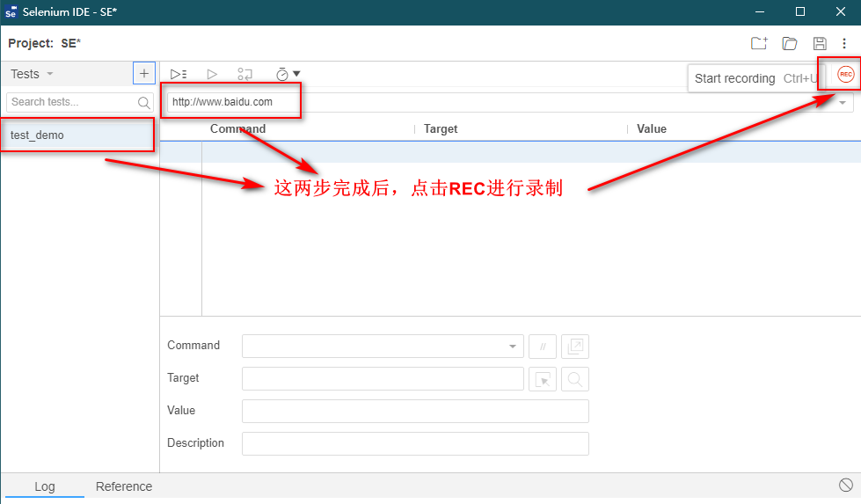This screenshot has height=504, width=861.
Task: Toggle enable/disable command comment button
Action: pyautogui.click(x=543, y=347)
